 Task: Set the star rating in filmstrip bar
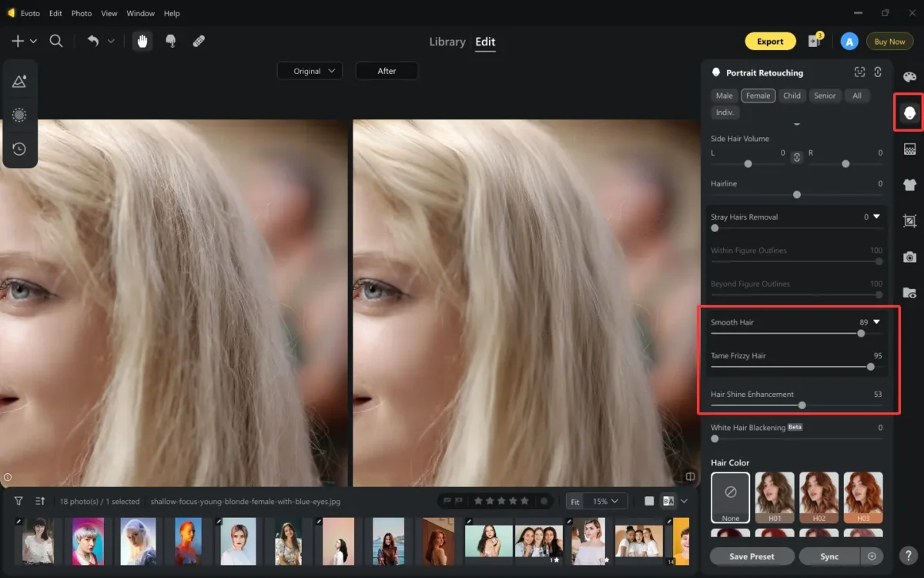point(501,501)
